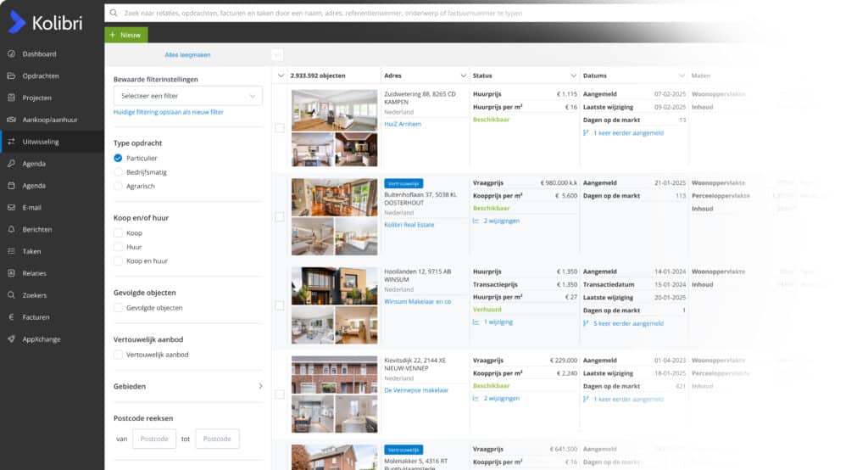Open the Agenda key icon
868x470 pixels.
point(11,164)
